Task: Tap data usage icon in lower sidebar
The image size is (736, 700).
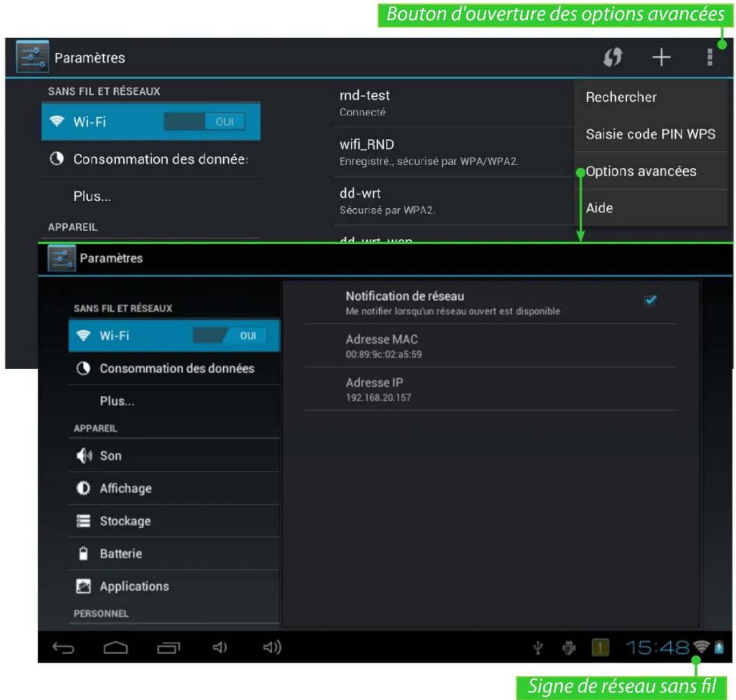Action: click(83, 368)
